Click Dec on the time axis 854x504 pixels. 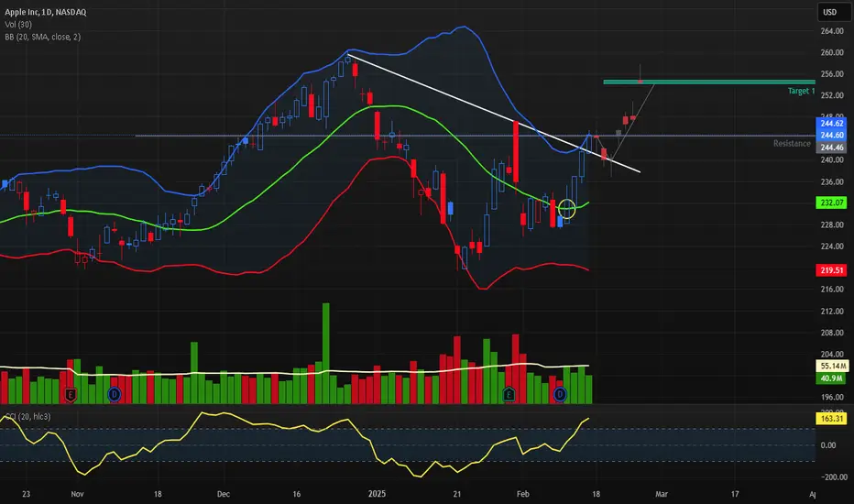click(224, 494)
